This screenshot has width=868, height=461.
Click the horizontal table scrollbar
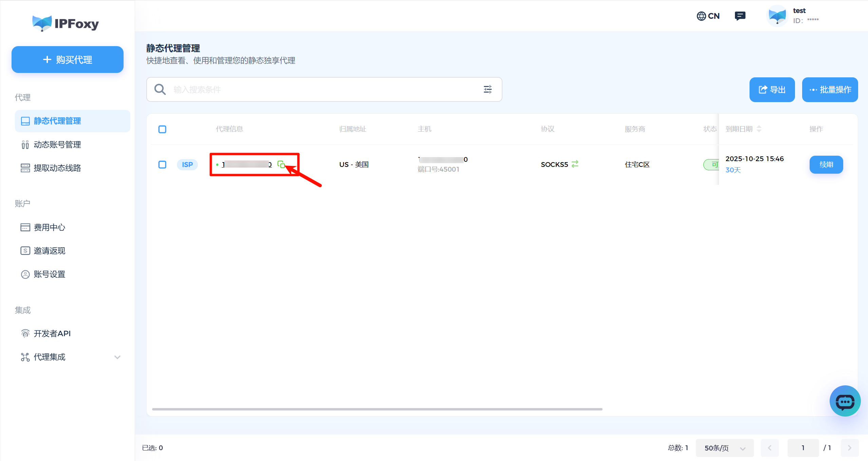[377, 409]
